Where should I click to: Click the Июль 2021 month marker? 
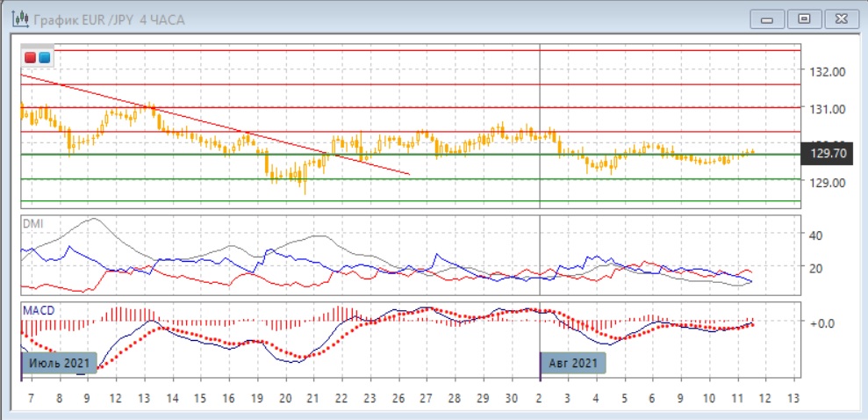58,362
